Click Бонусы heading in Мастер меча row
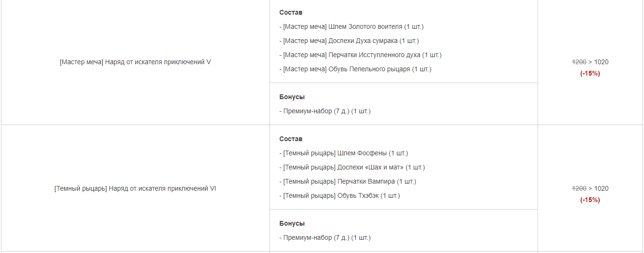This screenshot has height=253, width=644. (292, 97)
